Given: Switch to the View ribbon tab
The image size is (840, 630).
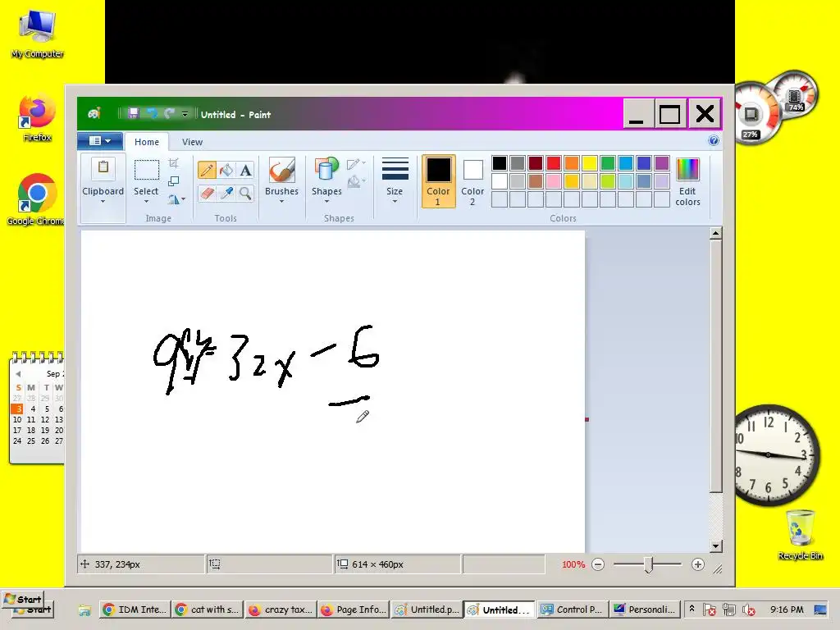Looking at the screenshot, I should 192,142.
